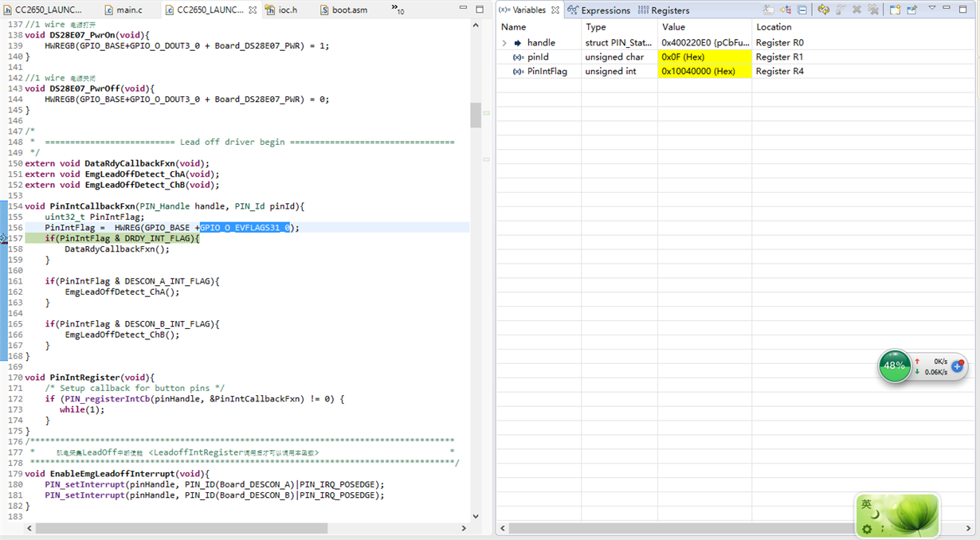Open the Variables view menu triangle

[932, 10]
